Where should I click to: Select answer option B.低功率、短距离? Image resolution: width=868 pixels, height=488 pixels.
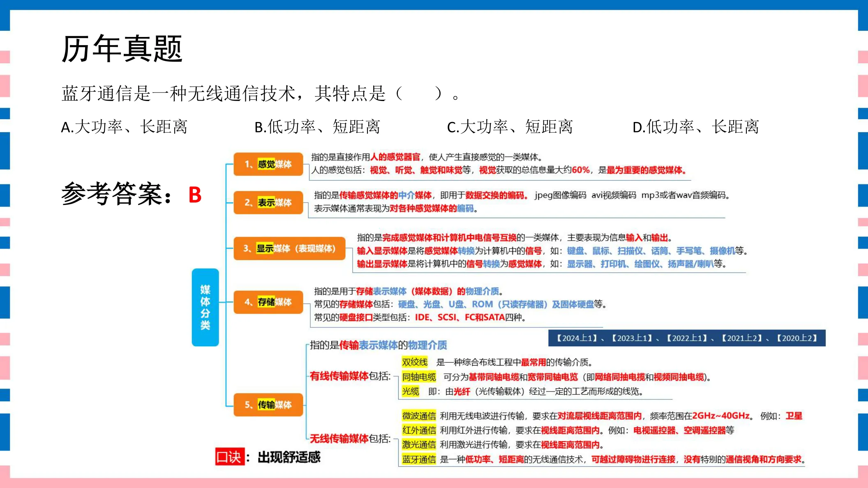tap(317, 127)
